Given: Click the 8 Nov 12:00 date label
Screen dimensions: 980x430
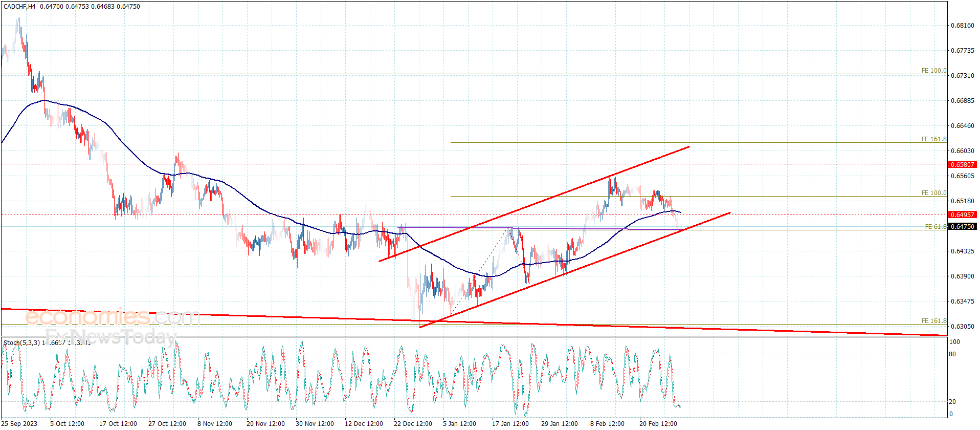Looking at the screenshot, I should (215, 423).
